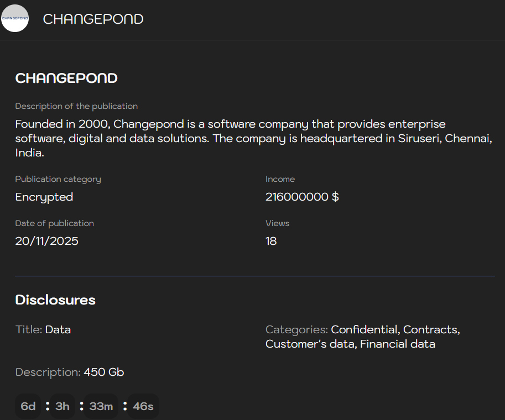Open the Publication category section
Viewport: 505px width, 420px height.
click(x=58, y=179)
